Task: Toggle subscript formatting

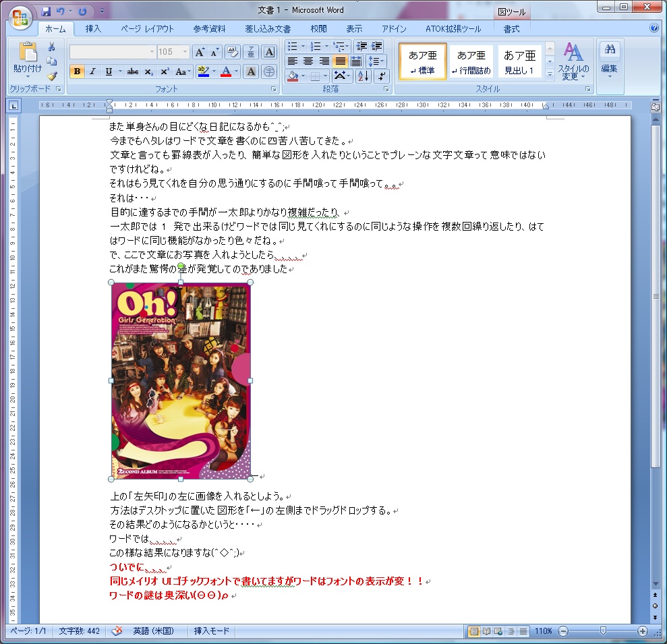Action: point(148,71)
